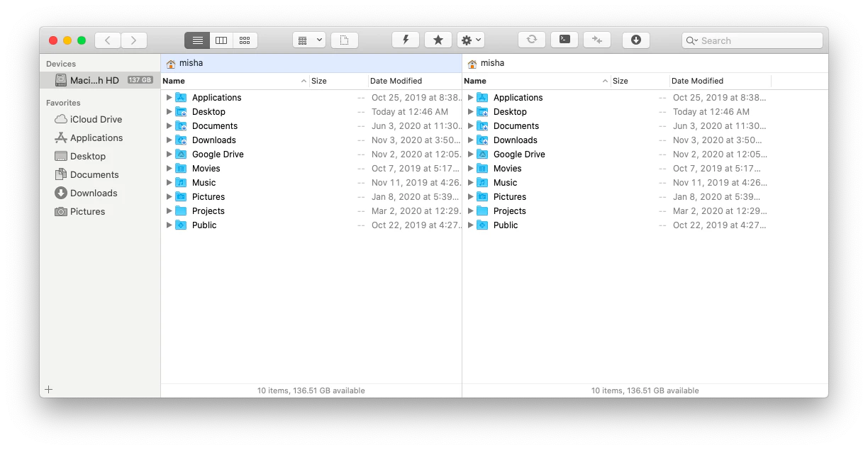Select the misha tab in left pane
The width and height of the screenshot is (868, 450).
tap(191, 63)
